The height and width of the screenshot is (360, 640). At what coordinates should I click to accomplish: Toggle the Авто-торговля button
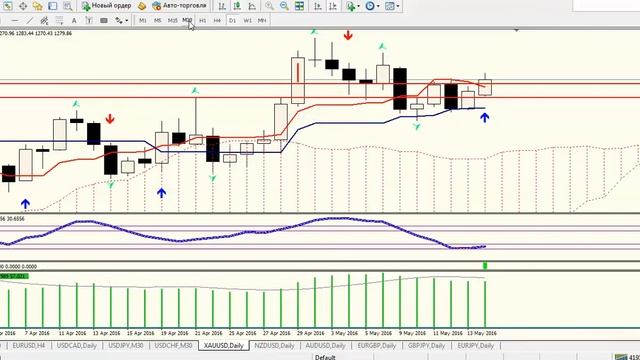tap(179, 6)
